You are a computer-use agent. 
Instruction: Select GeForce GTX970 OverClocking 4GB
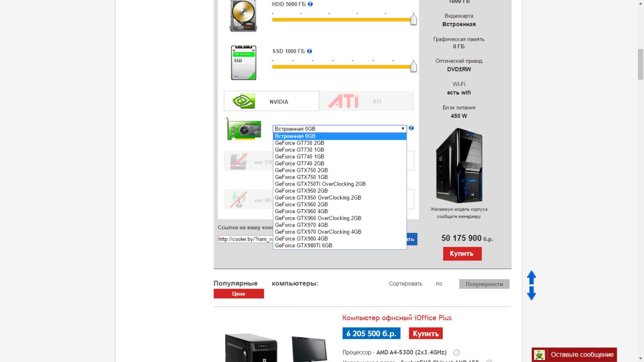click(x=340, y=232)
